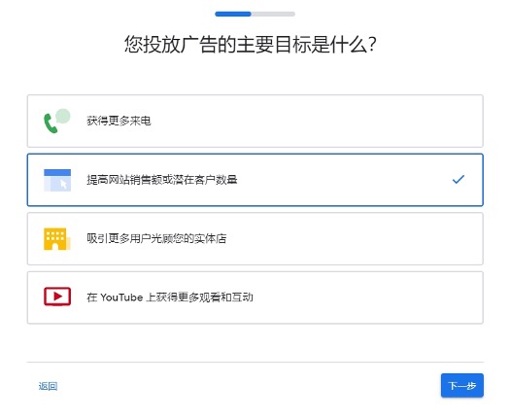Choose the YouTube 观看和互动 goal option
This screenshot has width=511, height=420.
coord(255,297)
